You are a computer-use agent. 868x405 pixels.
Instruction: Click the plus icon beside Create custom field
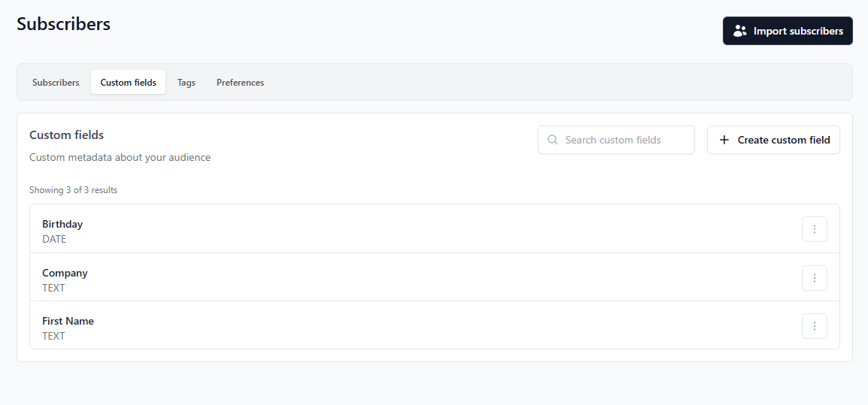click(x=724, y=140)
